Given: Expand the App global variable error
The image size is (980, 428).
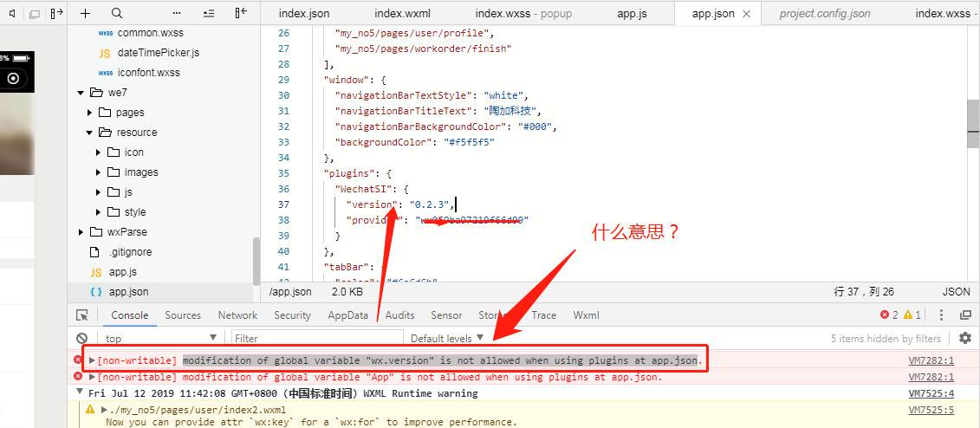Looking at the screenshot, I should coord(93,377).
